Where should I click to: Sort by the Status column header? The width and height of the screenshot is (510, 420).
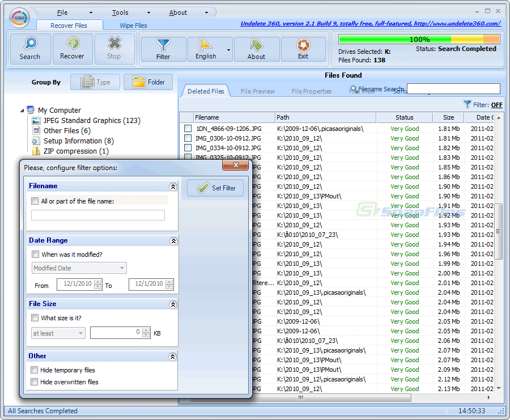point(404,117)
